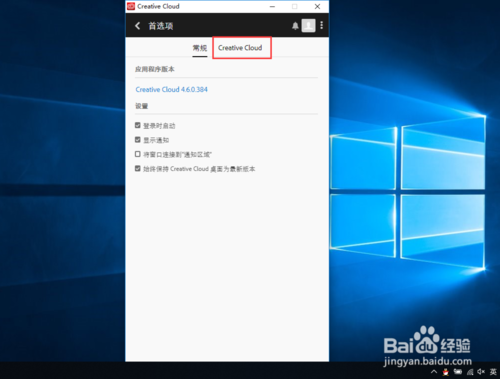Viewport: 500px width, 379px height.
Task: Open the QQ penguin tray icon
Action: coord(446,372)
